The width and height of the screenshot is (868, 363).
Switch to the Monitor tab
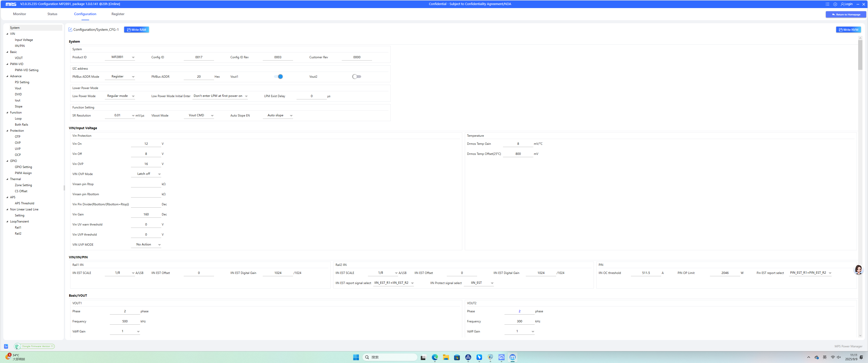[x=19, y=14]
